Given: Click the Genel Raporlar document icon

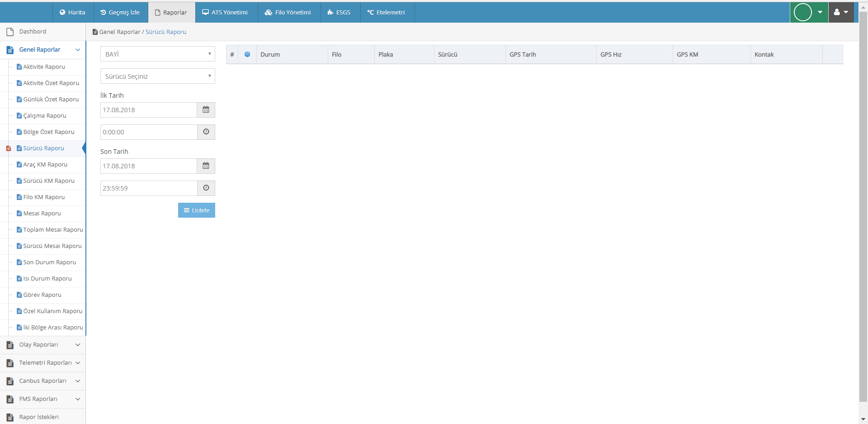Looking at the screenshot, I should tap(10, 50).
